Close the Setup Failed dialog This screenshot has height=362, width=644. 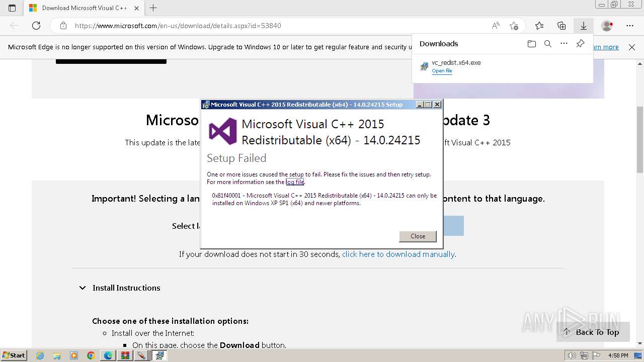click(418, 236)
